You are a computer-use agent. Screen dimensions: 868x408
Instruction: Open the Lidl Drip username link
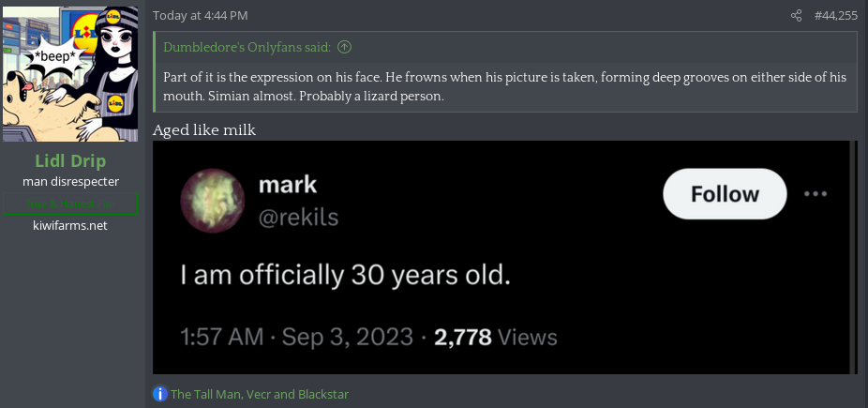coord(70,160)
